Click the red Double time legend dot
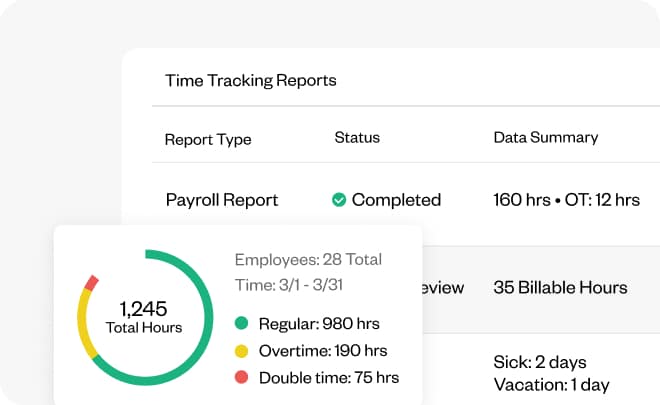 (241, 377)
